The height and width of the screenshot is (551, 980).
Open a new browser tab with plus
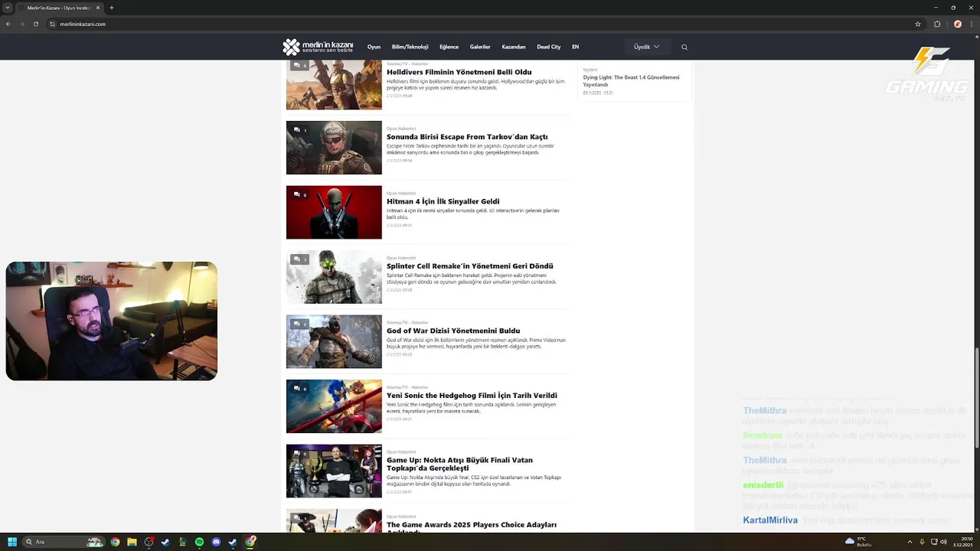(112, 8)
